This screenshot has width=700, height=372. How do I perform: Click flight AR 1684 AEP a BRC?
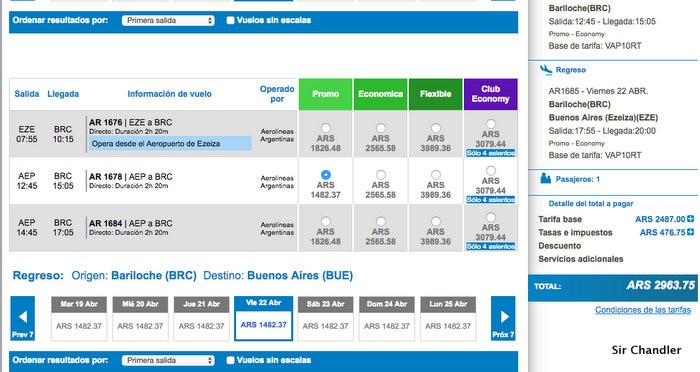click(130, 223)
